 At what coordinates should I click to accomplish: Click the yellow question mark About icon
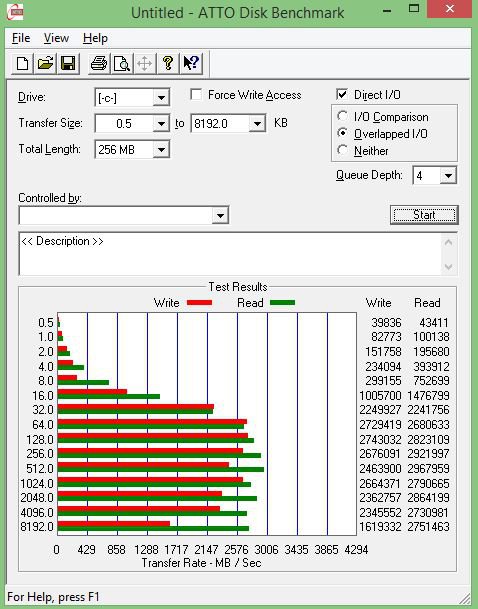click(x=168, y=63)
